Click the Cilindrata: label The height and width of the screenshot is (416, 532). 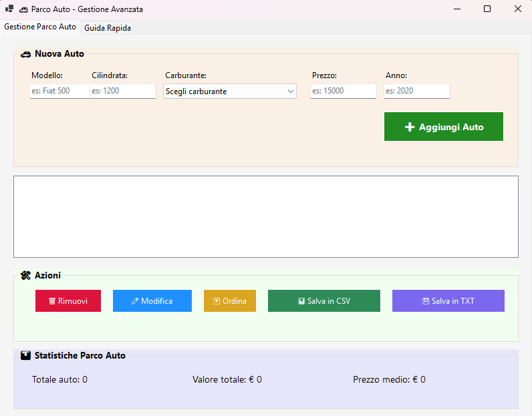[x=110, y=75]
